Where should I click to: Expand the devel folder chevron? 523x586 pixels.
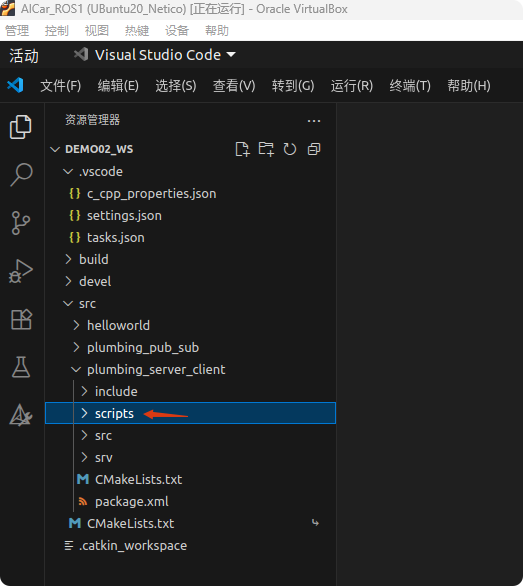[x=68, y=281]
